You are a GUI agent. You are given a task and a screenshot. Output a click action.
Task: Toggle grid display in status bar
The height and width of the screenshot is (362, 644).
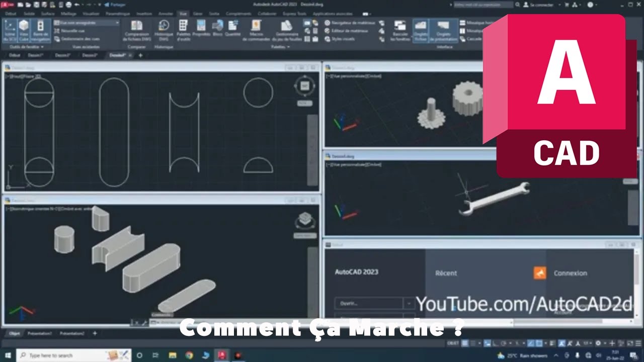pos(465,343)
